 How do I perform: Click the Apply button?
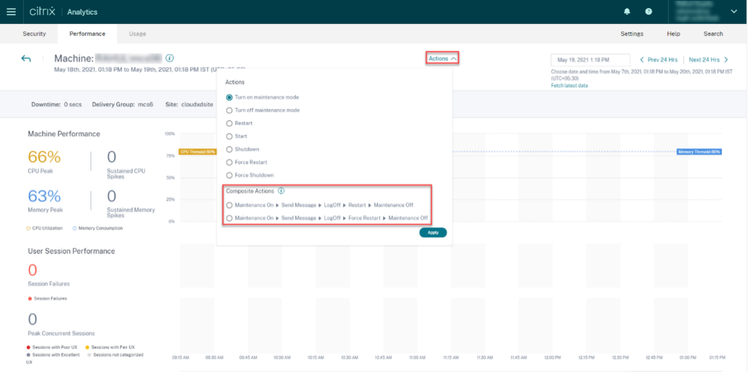click(x=433, y=232)
